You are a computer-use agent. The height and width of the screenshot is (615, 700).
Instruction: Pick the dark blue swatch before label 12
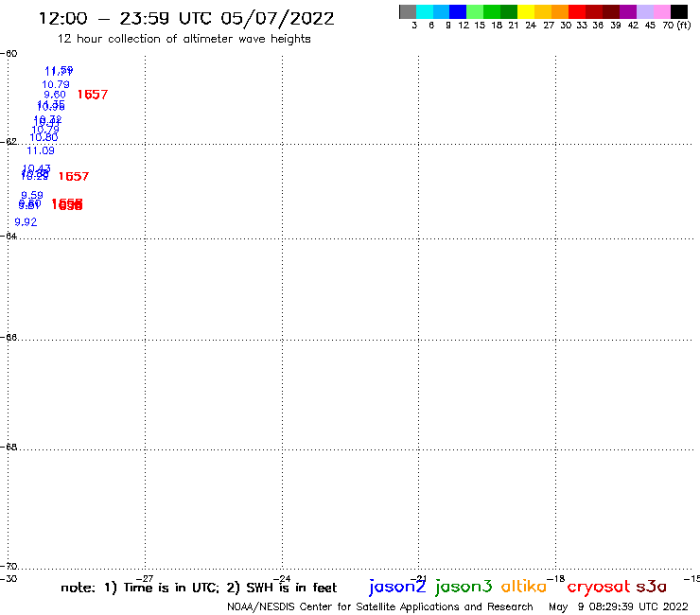pos(458,11)
